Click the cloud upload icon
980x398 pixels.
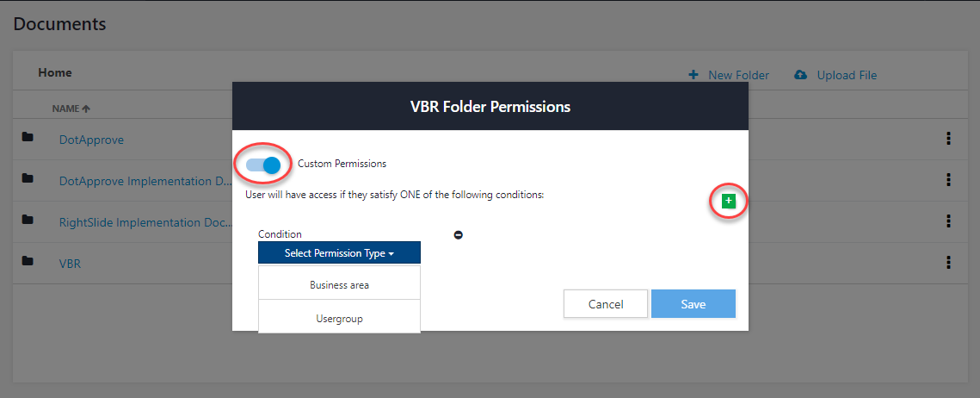pos(801,75)
